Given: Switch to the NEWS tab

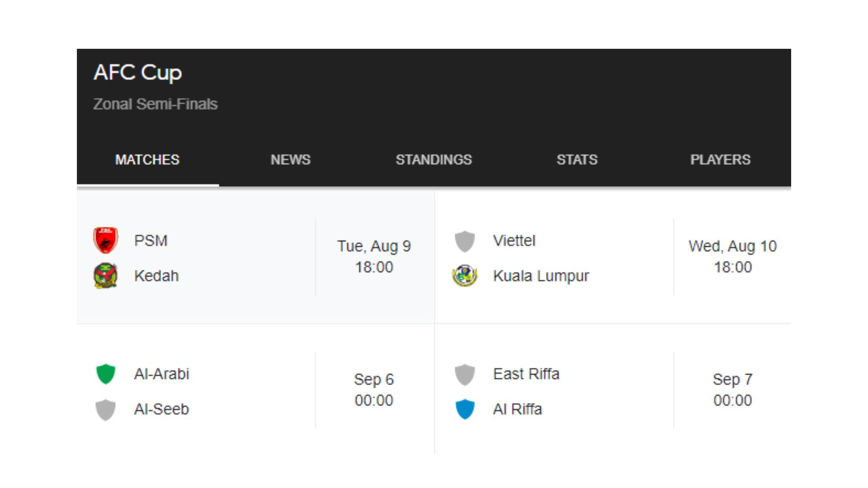Looking at the screenshot, I should pyautogui.click(x=290, y=160).
